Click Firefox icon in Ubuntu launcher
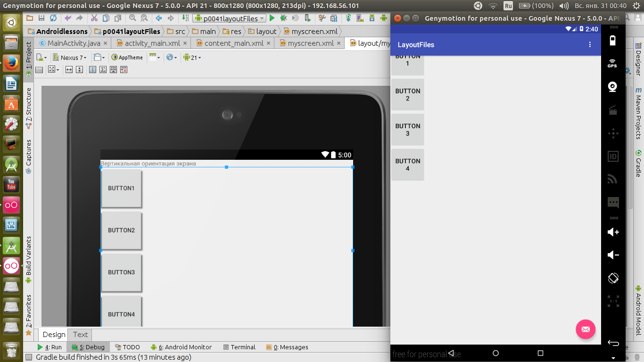Image resolution: width=644 pixels, height=362 pixels. 11,63
